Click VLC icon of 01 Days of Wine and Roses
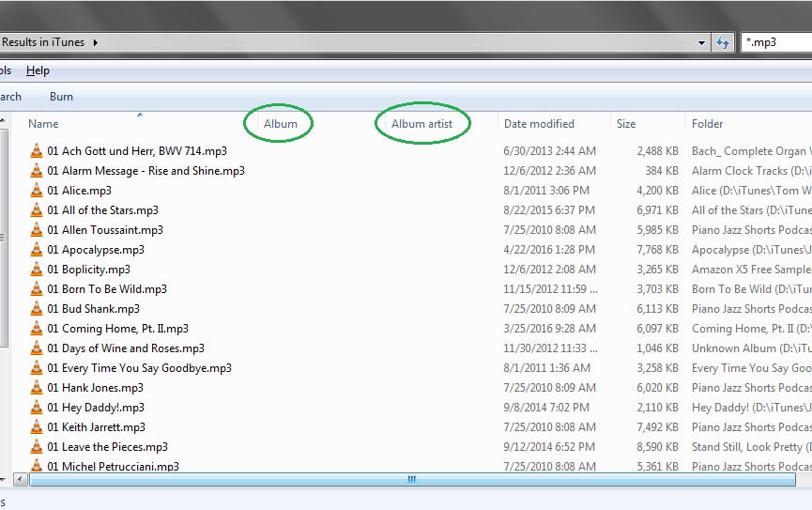The height and width of the screenshot is (510, 812). (x=37, y=348)
